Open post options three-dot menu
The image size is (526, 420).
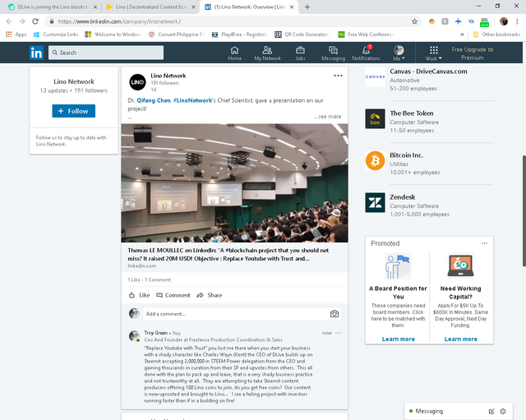tap(338, 76)
